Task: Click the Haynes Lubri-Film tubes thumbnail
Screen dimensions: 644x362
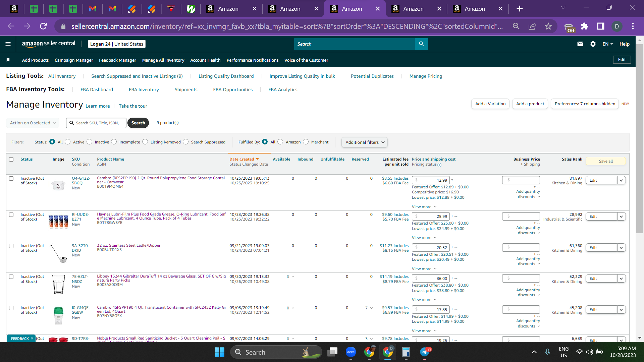Action: [58, 222]
